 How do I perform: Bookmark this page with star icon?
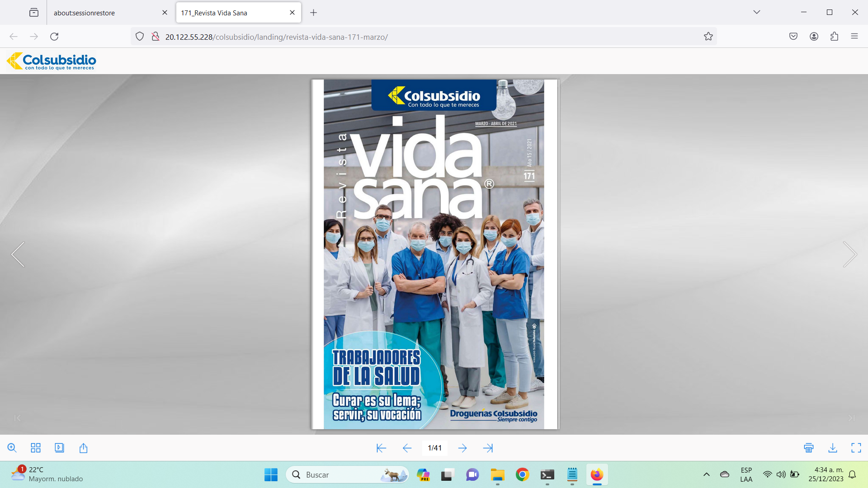click(x=708, y=37)
